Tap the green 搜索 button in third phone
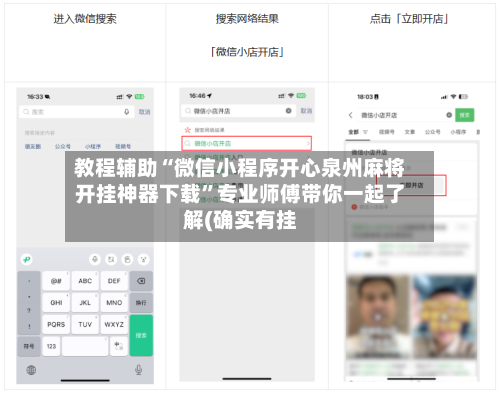Screen dimensions: 500x394 (465, 115)
